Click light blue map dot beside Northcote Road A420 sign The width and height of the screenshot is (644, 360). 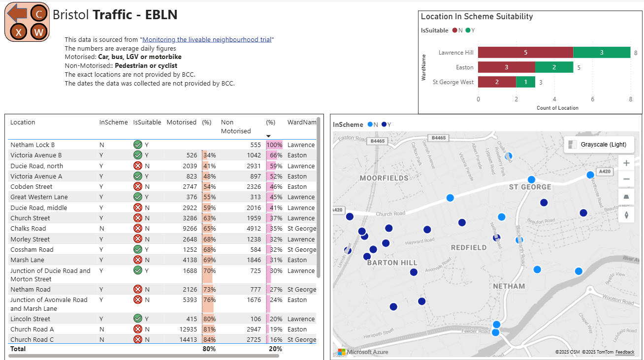pos(590,175)
